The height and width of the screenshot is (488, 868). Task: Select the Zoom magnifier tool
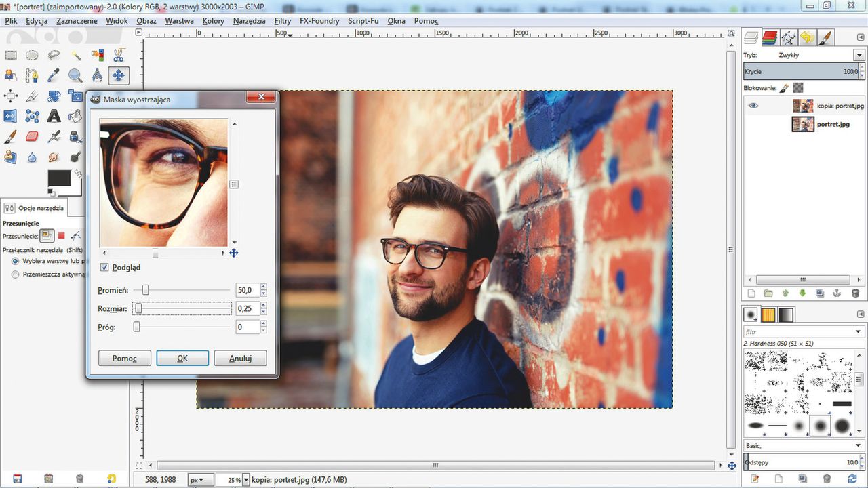(75, 75)
